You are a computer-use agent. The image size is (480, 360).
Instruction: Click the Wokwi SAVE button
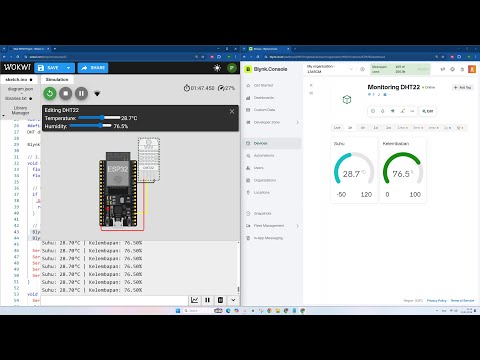pyautogui.click(x=50, y=68)
